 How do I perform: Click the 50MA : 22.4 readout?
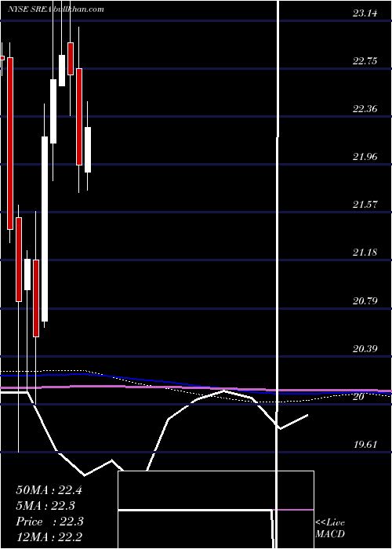point(49,490)
